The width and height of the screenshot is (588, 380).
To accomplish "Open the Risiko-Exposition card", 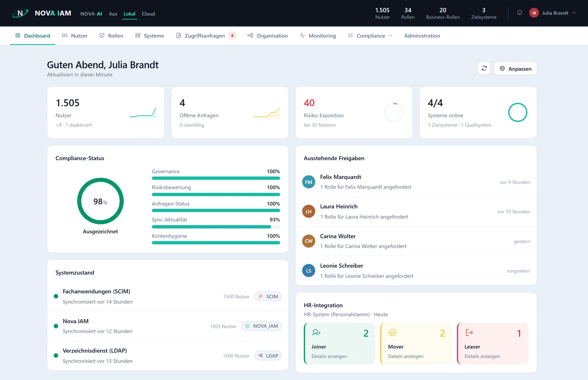I will 354,112.
